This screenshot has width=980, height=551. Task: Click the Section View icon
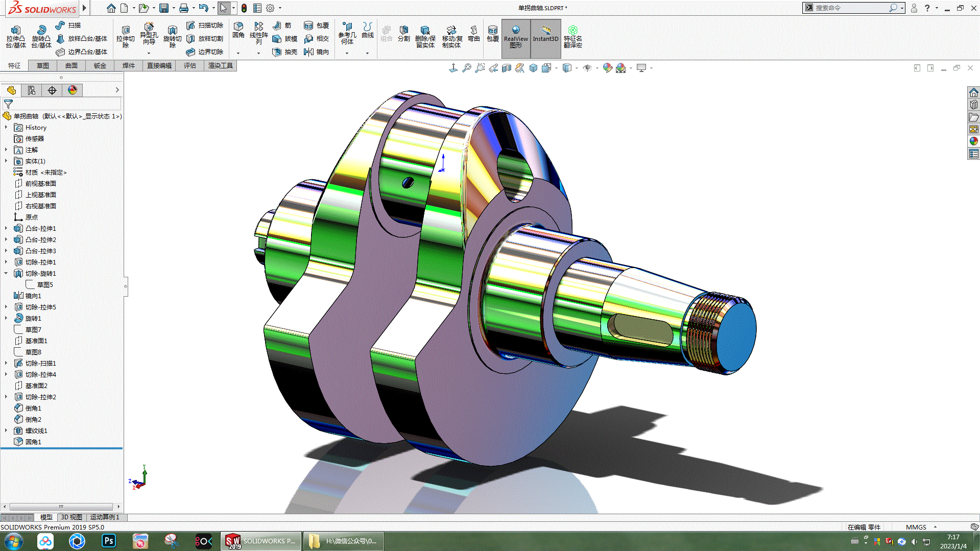(507, 68)
